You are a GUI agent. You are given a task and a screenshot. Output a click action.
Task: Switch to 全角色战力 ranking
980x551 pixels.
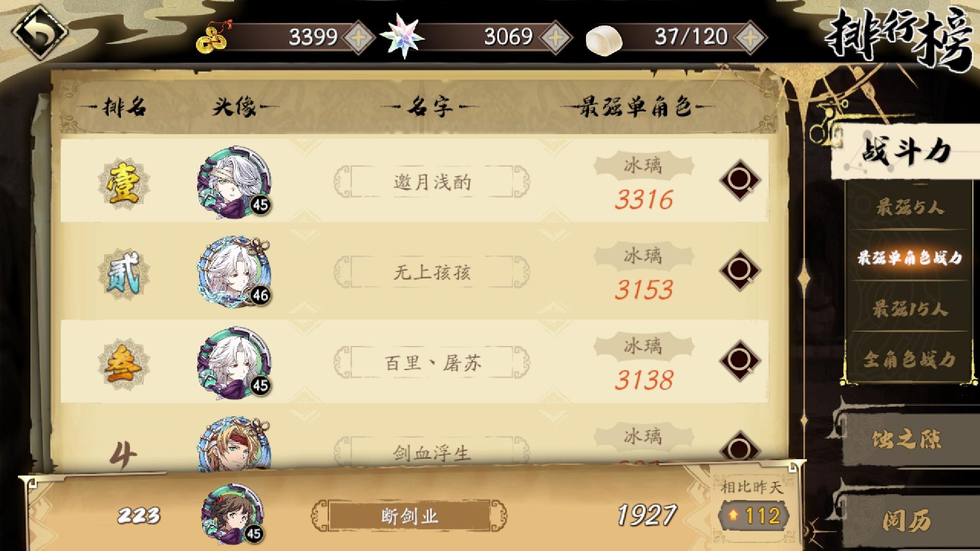pos(910,360)
